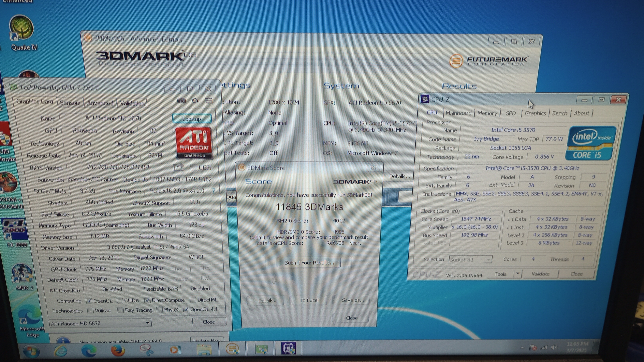
Task: Switch to the Advanced tab in GPU-Z
Action: click(x=100, y=103)
